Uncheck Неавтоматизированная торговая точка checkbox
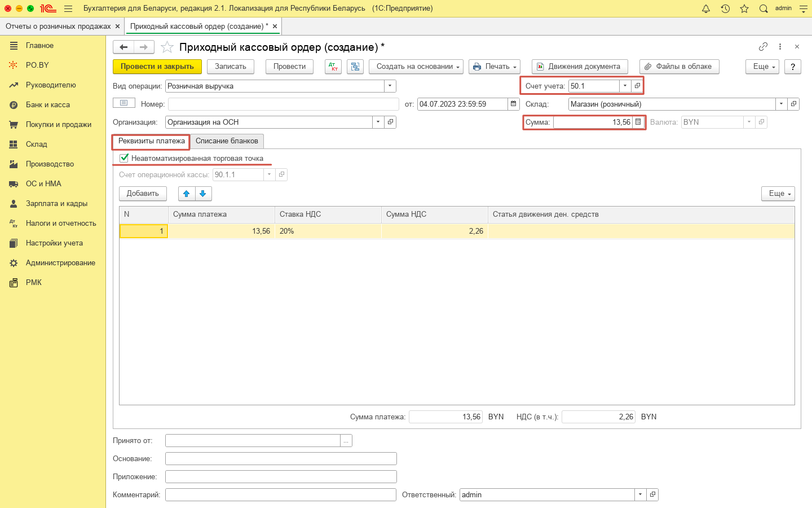812x508 pixels. (124, 158)
